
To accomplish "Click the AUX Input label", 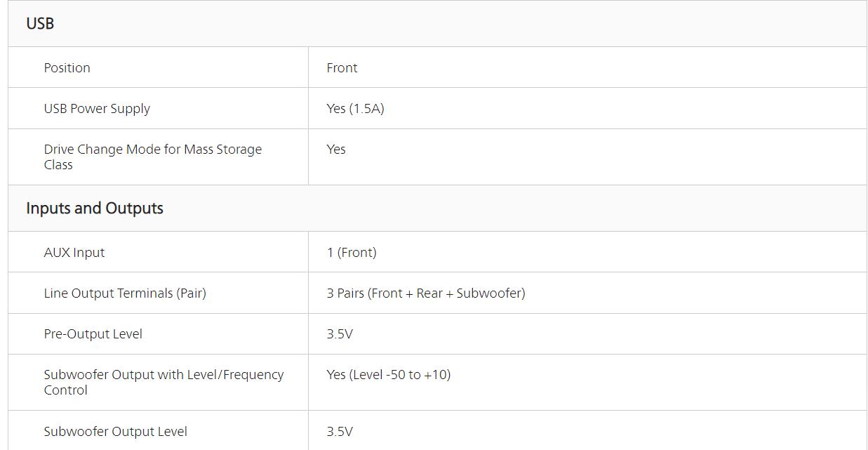I will click(74, 253).
